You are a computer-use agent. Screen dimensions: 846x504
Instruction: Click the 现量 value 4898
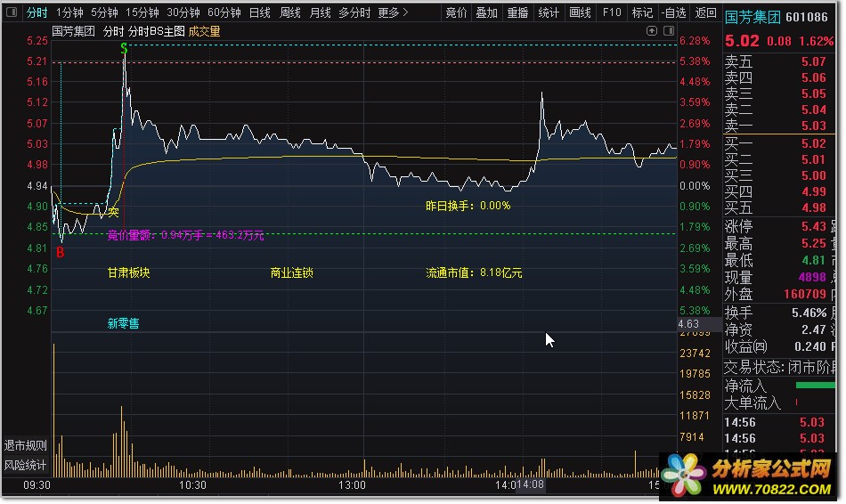812,277
